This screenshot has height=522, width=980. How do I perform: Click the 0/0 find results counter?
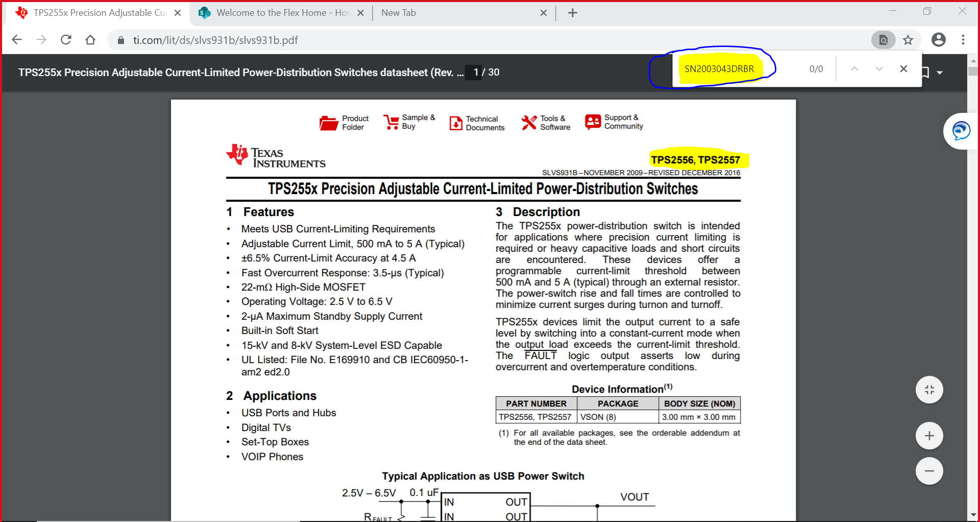[816, 69]
